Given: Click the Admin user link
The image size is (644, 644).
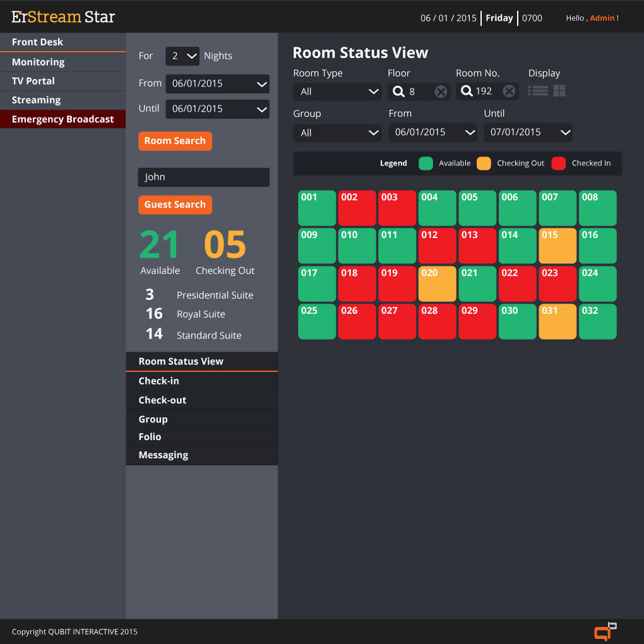Looking at the screenshot, I should 602,18.
